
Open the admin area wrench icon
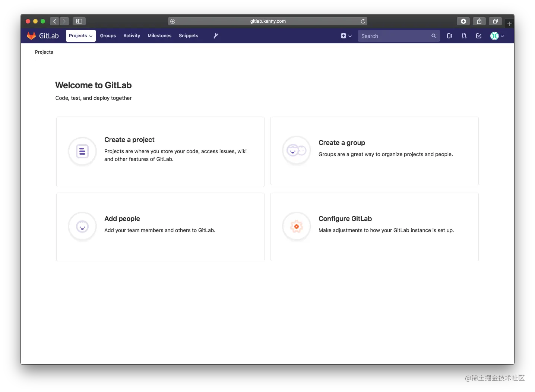[x=215, y=36]
